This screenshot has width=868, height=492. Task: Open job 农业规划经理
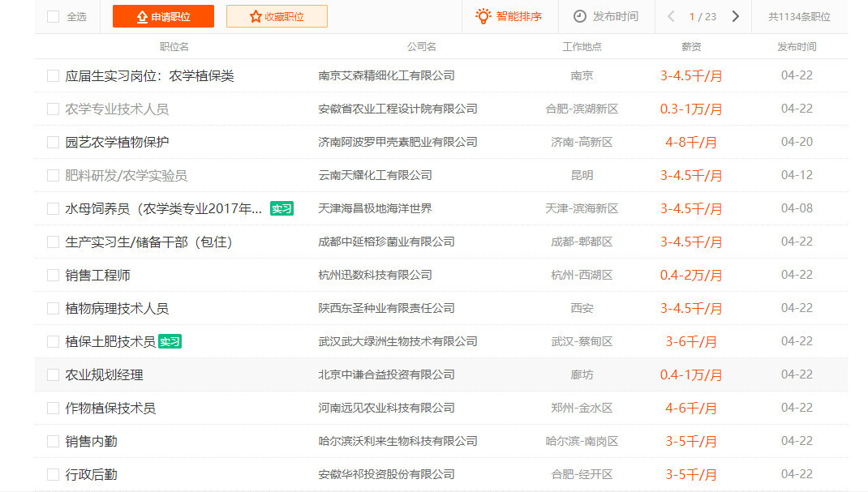point(104,374)
